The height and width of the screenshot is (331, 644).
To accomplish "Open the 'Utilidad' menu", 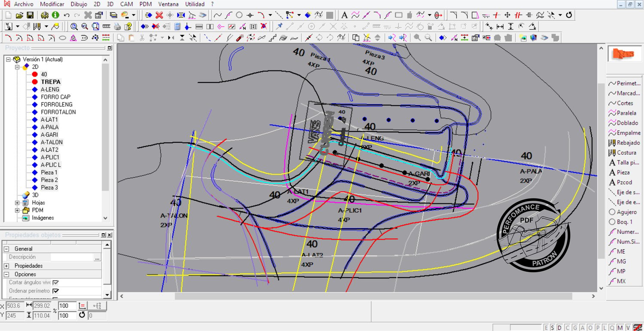I will coord(195,4).
